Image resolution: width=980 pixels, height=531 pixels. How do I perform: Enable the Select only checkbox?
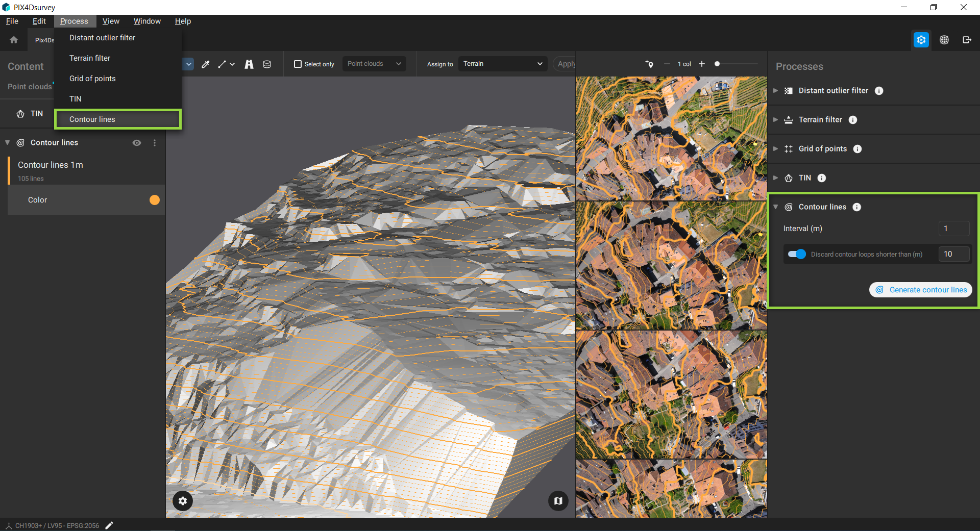298,64
